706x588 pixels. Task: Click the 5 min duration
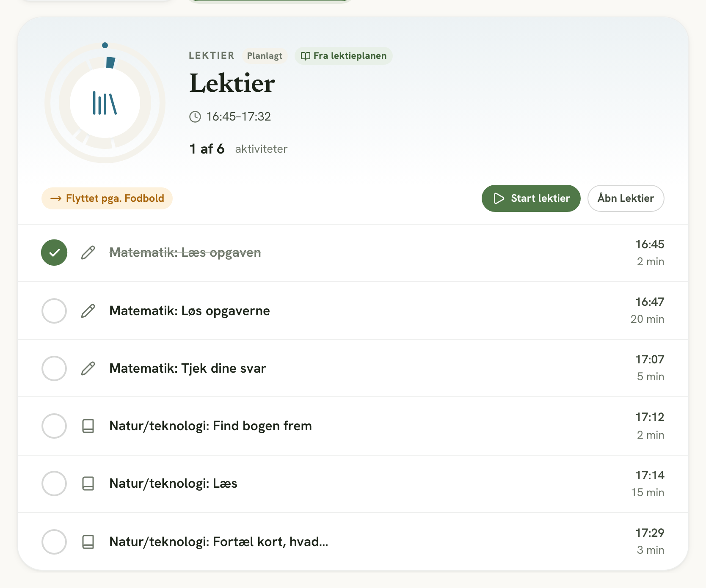pyautogui.click(x=651, y=377)
